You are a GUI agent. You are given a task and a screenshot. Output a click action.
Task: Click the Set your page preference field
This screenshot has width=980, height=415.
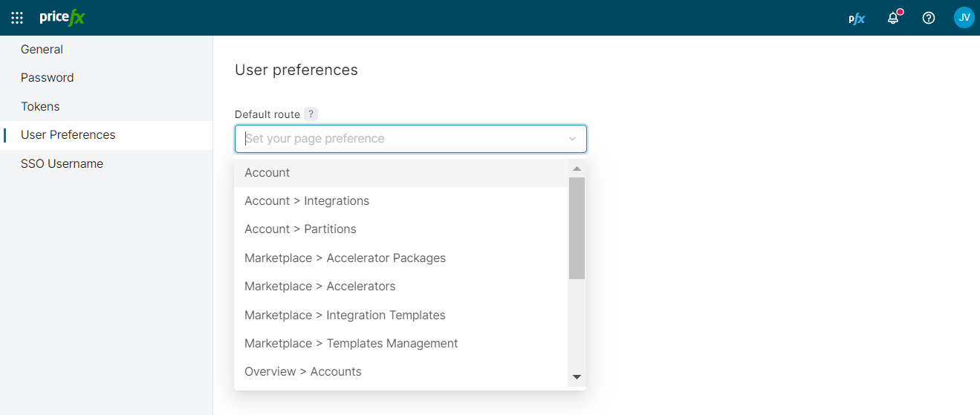[401, 139]
